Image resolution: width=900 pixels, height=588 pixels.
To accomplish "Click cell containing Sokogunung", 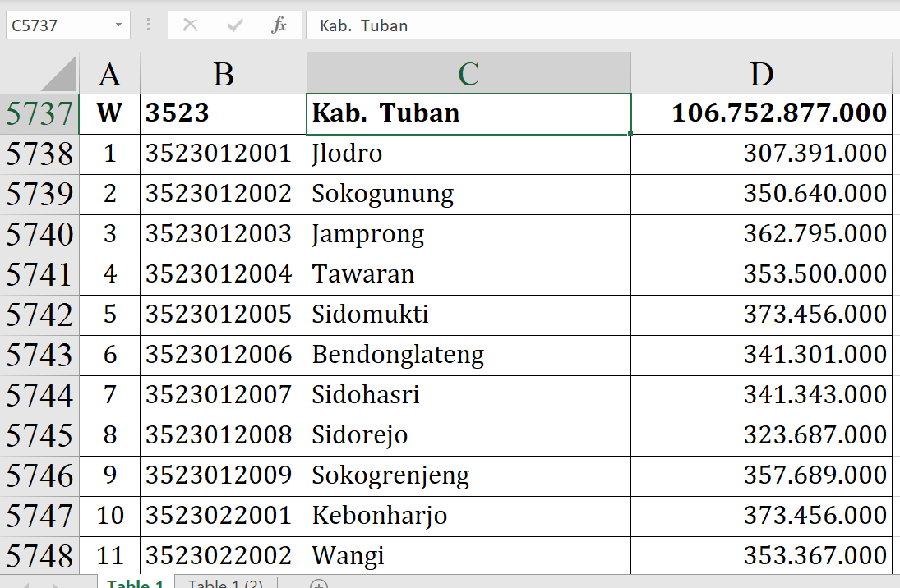I will 468,195.
